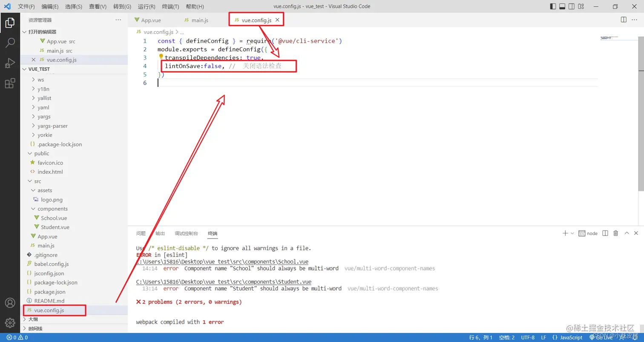Open the customize layout icon

point(581,6)
